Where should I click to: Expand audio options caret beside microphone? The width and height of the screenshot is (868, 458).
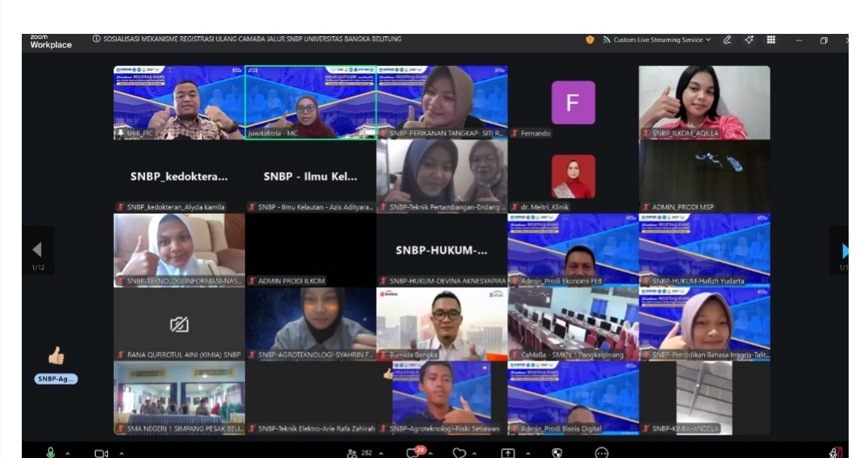67,453
